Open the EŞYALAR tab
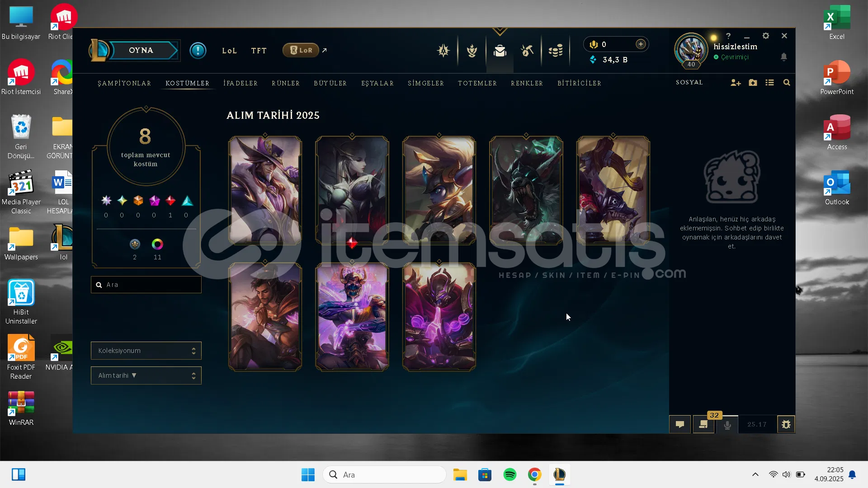Image resolution: width=868 pixels, height=488 pixels. point(377,83)
